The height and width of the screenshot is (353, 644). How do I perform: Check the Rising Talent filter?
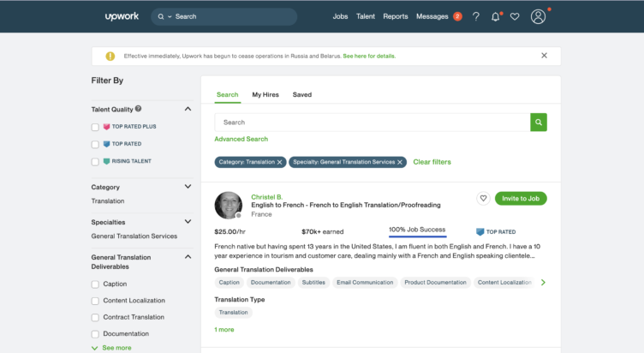click(x=96, y=161)
